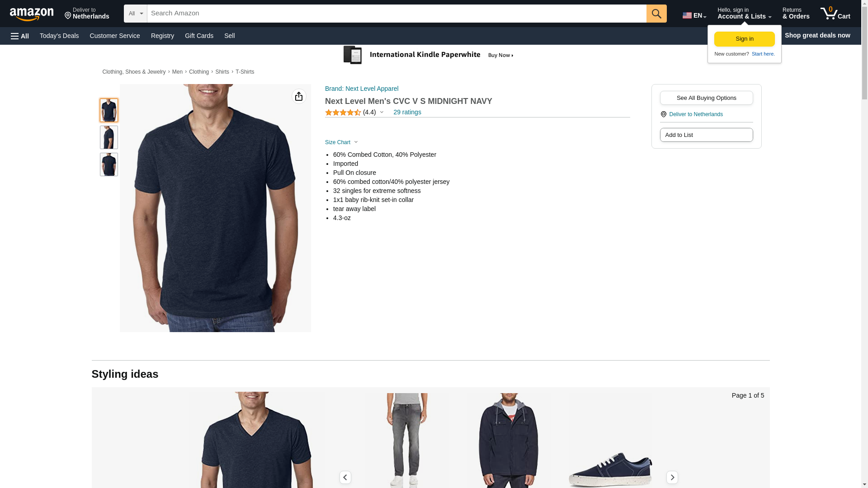Open Today's Deals
The height and width of the screenshot is (488, 868).
59,36
